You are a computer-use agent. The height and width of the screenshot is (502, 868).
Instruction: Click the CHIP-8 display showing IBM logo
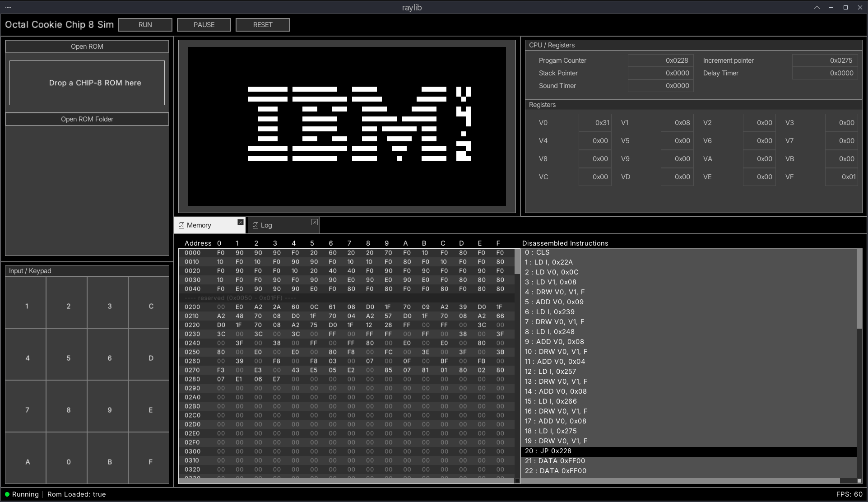[347, 126]
